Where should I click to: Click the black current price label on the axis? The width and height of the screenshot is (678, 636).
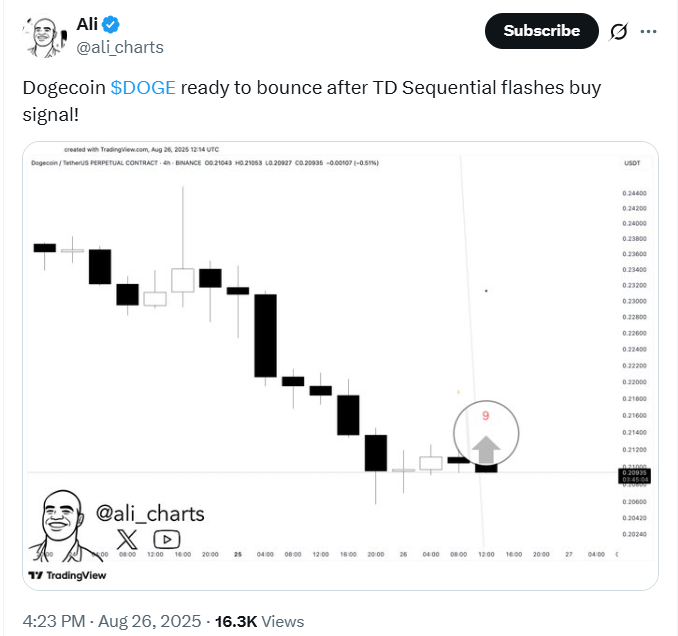(636, 475)
